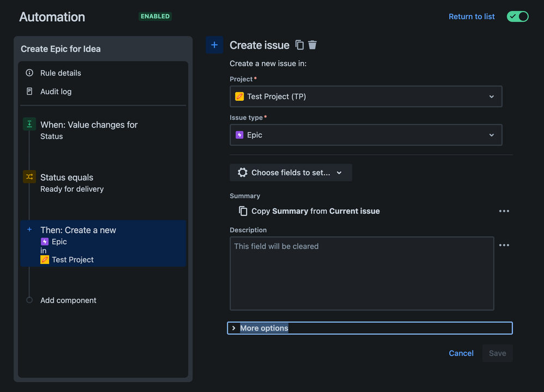Click the ENABLED status badge
This screenshot has height=392, width=544.
point(155,16)
